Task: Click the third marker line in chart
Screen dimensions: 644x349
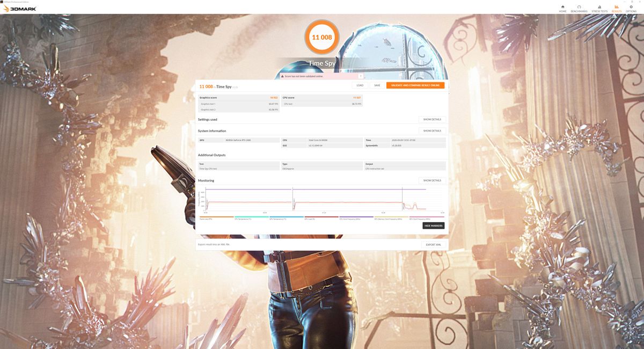Action: coord(402,199)
